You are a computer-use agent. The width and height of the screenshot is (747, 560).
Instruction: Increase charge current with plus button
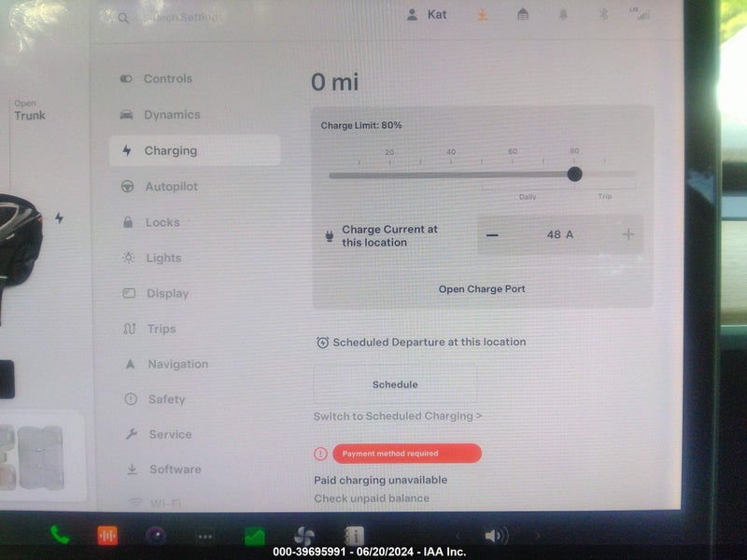[627, 234]
